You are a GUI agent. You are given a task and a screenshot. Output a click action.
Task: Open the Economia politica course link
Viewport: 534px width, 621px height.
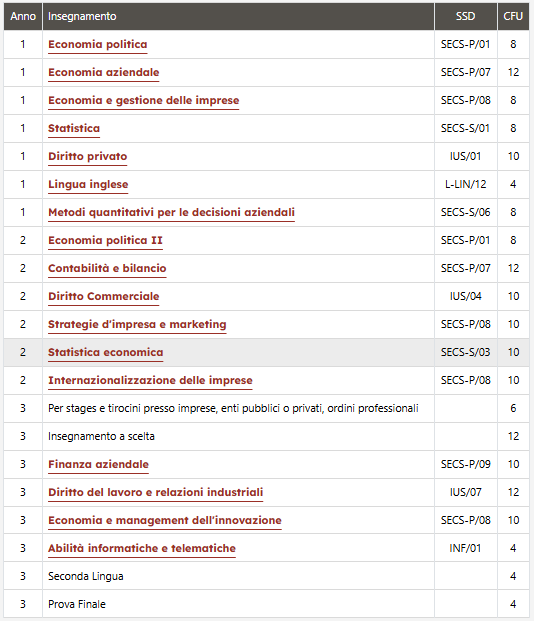(x=97, y=44)
